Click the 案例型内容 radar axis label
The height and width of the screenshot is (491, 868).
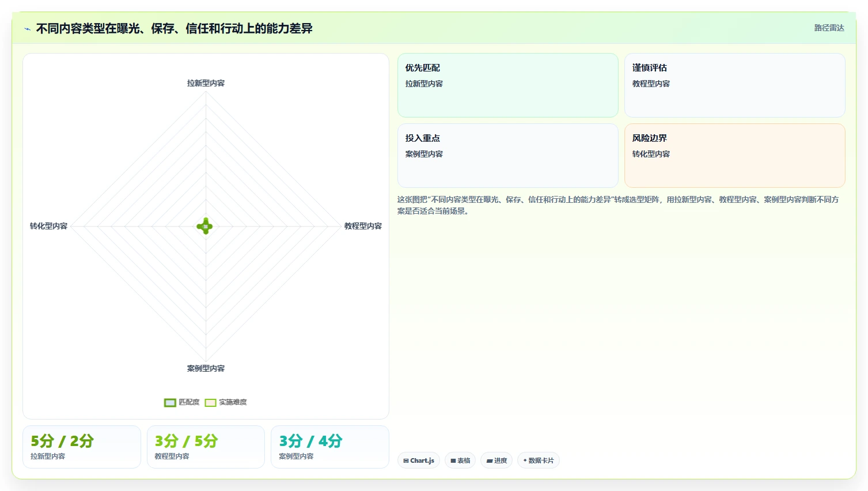click(206, 368)
